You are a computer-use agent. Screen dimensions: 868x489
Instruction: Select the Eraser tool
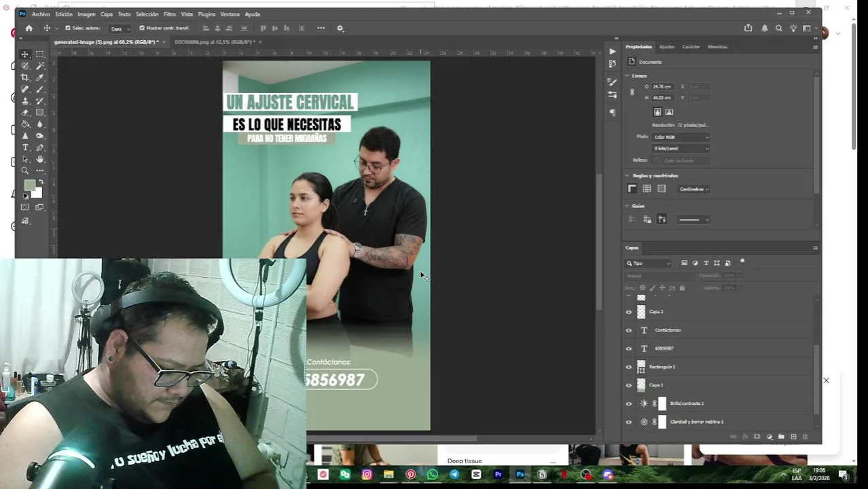click(x=25, y=112)
